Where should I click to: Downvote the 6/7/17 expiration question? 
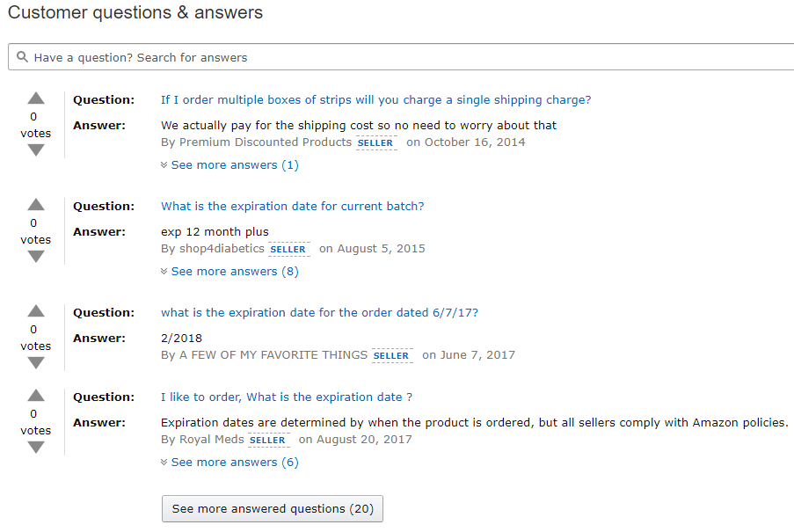[35, 362]
